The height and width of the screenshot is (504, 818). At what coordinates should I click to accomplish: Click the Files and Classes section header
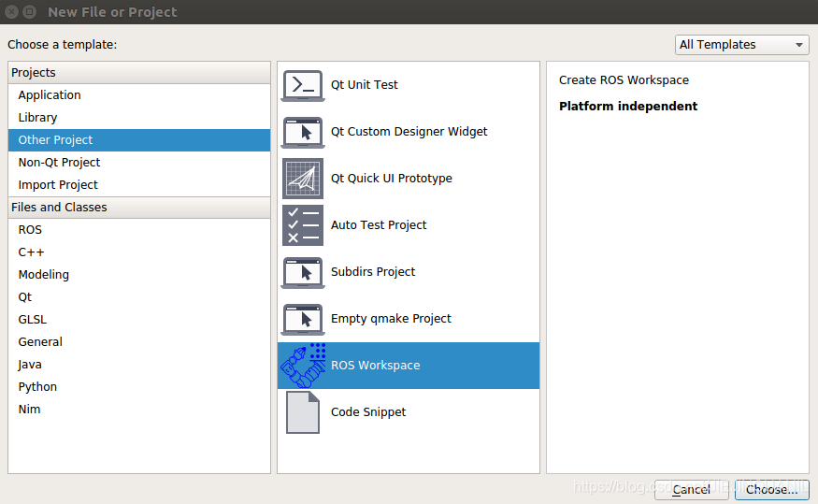pos(139,208)
